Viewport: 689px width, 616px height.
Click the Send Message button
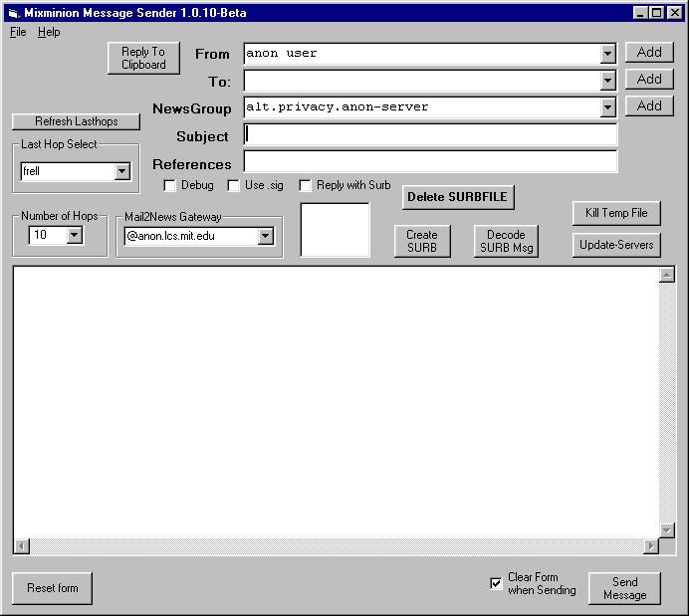click(624, 588)
